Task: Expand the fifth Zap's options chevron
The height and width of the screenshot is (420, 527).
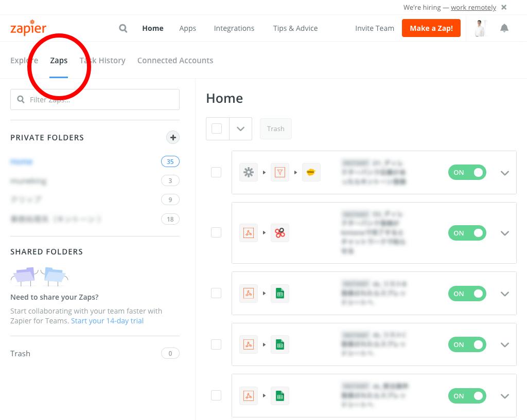Action: (505, 396)
